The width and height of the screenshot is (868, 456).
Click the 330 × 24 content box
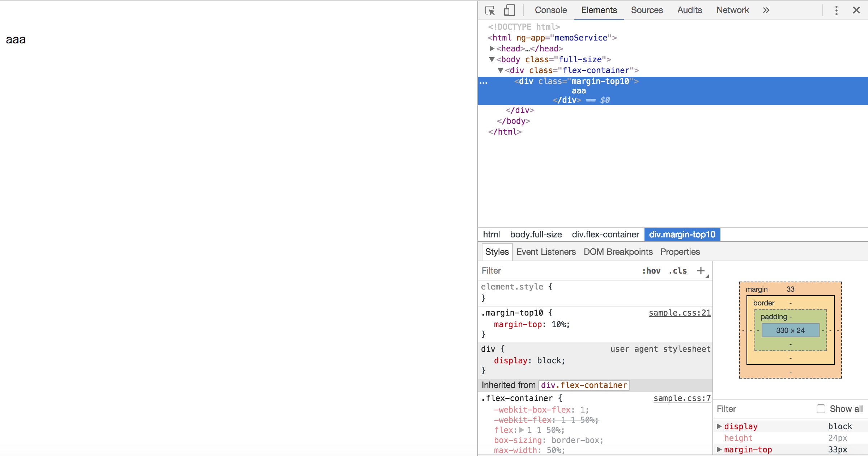(x=790, y=330)
